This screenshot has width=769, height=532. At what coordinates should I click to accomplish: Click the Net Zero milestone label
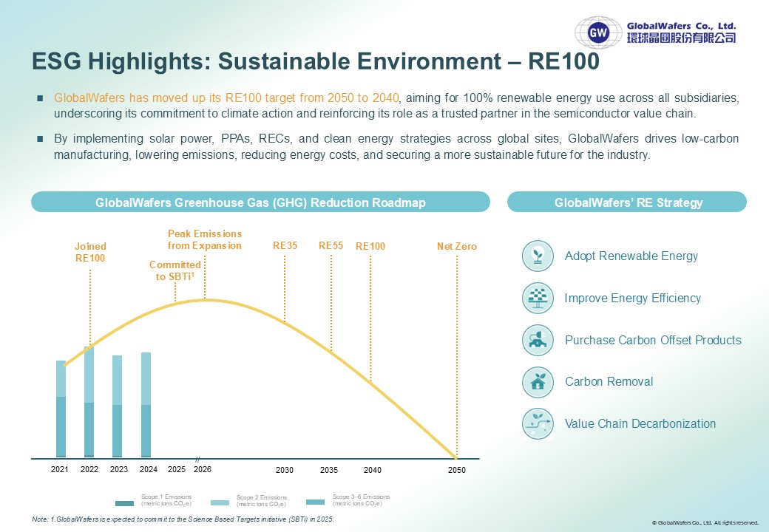click(x=457, y=246)
